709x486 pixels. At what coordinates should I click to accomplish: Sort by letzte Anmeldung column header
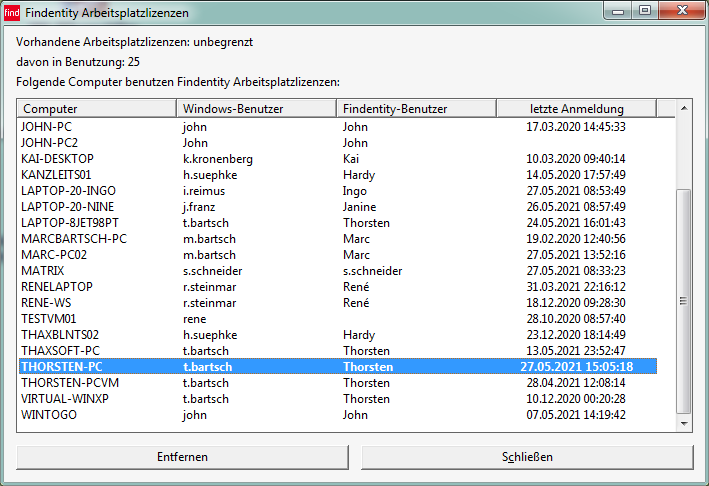click(577, 109)
